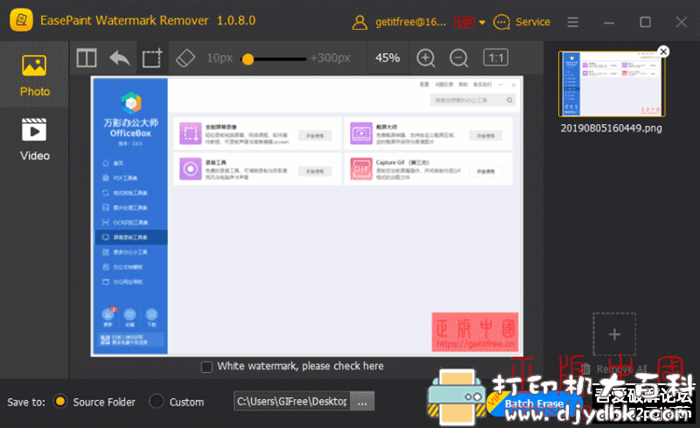
Task: Click the brush size slider handle
Action: 248,59
